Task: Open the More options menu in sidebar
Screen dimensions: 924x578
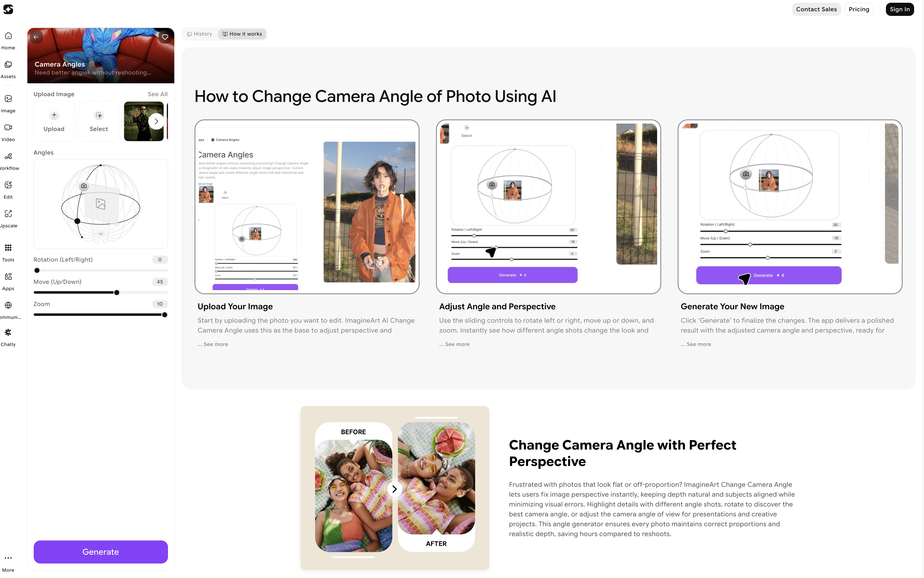Action: pos(8,563)
